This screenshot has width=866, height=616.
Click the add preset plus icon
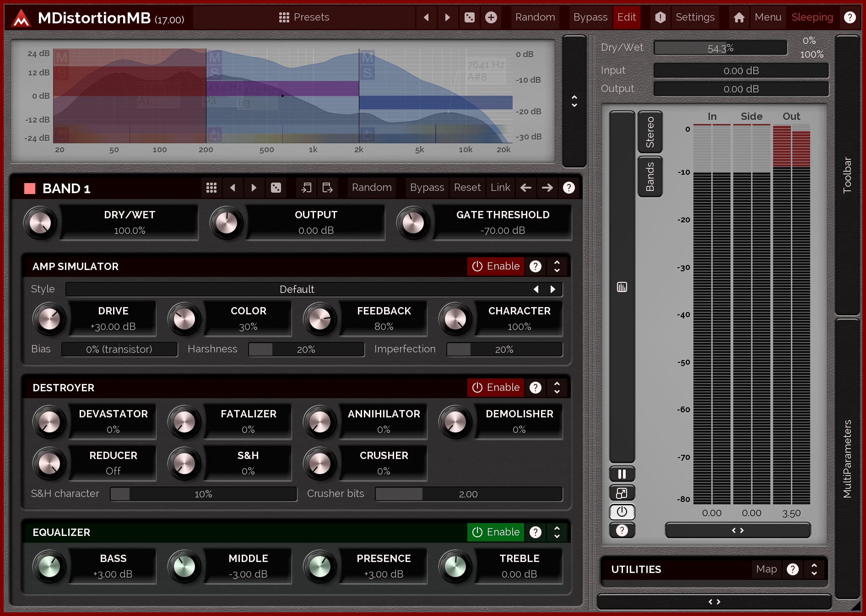pyautogui.click(x=491, y=17)
